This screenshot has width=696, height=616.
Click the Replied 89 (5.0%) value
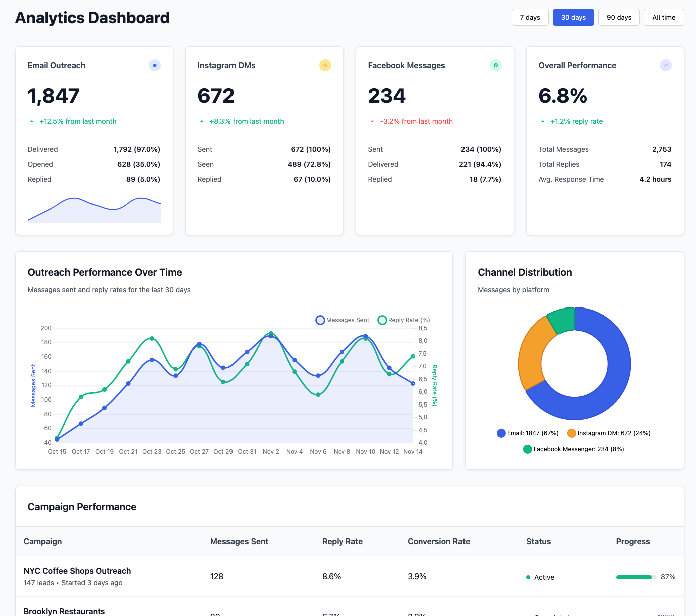tap(143, 179)
